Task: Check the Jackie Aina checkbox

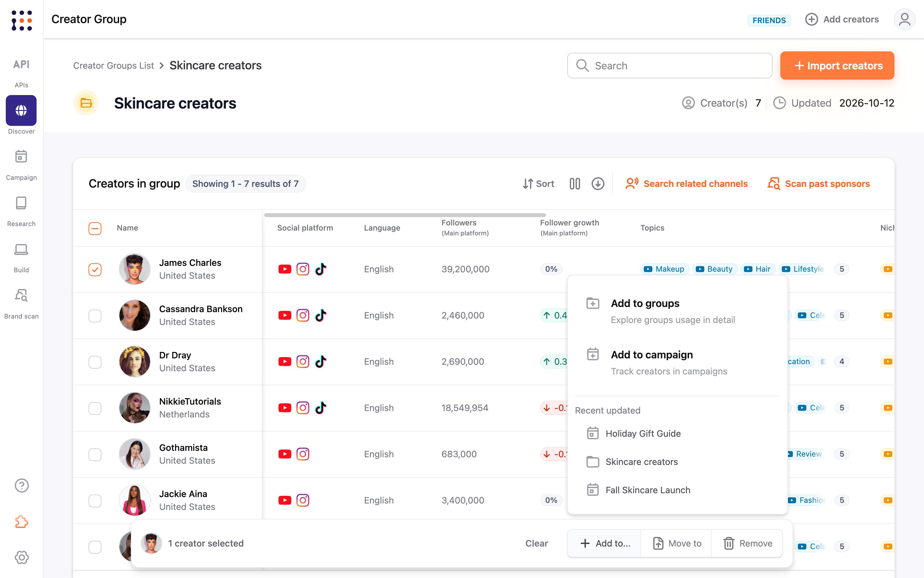Action: pos(95,501)
